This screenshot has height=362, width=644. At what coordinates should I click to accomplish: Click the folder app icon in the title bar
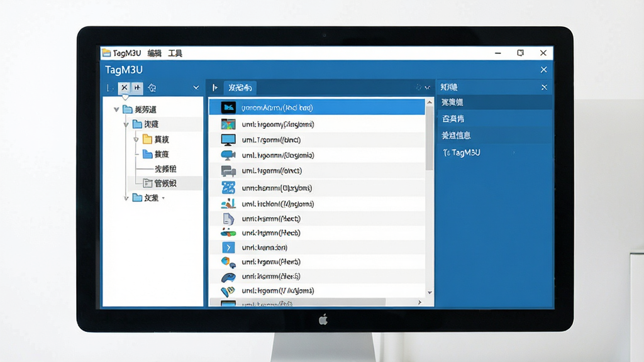[x=106, y=53]
